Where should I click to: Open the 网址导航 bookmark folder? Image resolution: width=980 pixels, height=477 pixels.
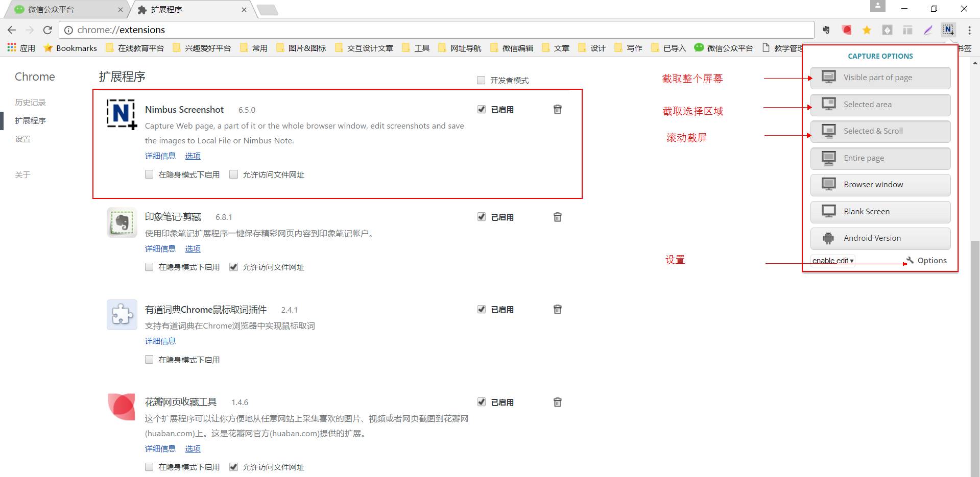pos(460,48)
